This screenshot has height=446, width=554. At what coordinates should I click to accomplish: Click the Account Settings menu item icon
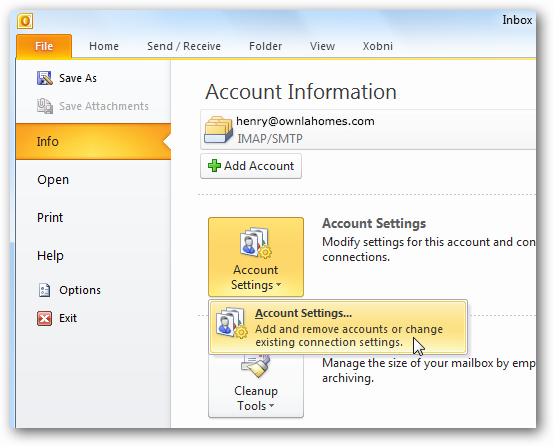231,323
